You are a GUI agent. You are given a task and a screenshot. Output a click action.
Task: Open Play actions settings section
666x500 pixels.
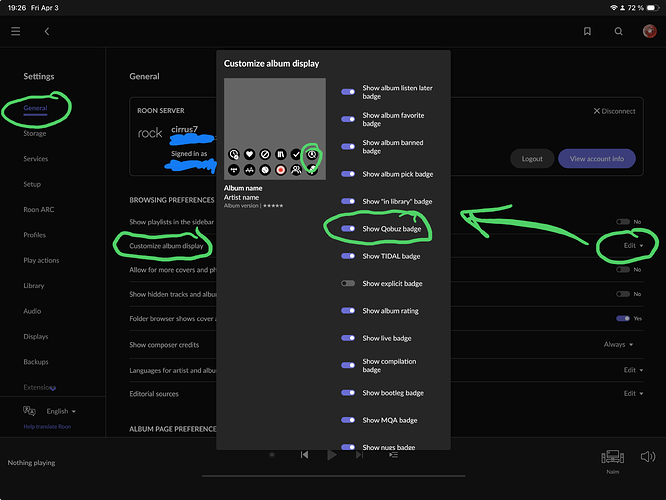(x=41, y=260)
